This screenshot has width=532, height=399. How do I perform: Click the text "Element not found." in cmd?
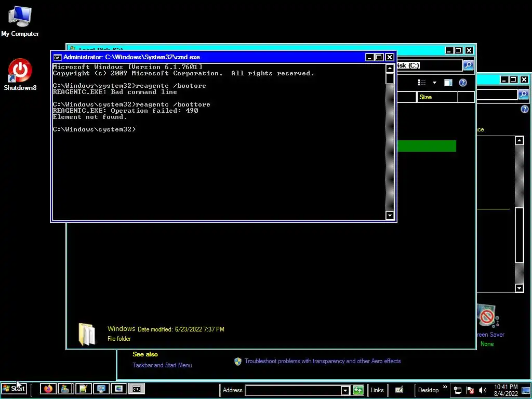point(90,117)
